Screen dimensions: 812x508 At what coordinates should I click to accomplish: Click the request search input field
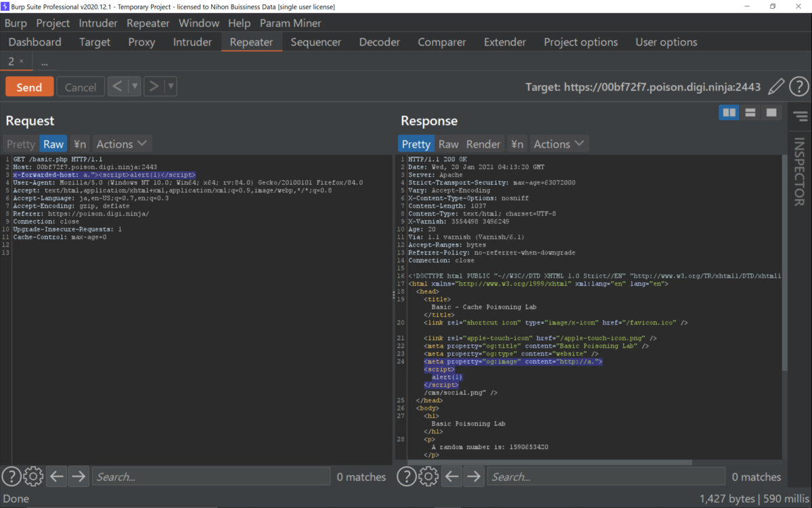(210, 477)
